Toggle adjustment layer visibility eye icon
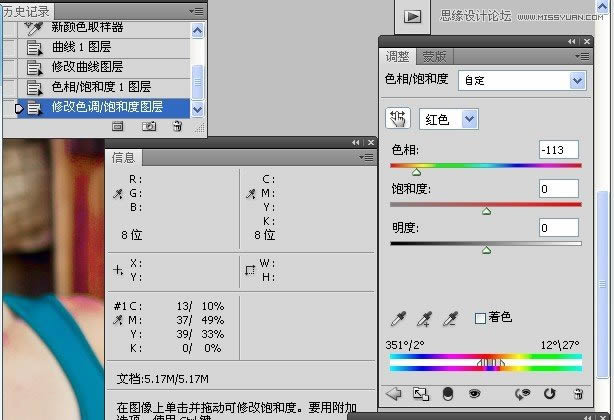The image size is (614, 420). point(475,394)
